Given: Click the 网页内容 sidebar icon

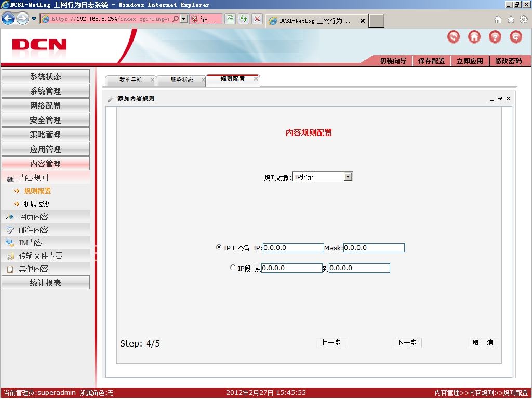Looking at the screenshot, I should [10, 217].
